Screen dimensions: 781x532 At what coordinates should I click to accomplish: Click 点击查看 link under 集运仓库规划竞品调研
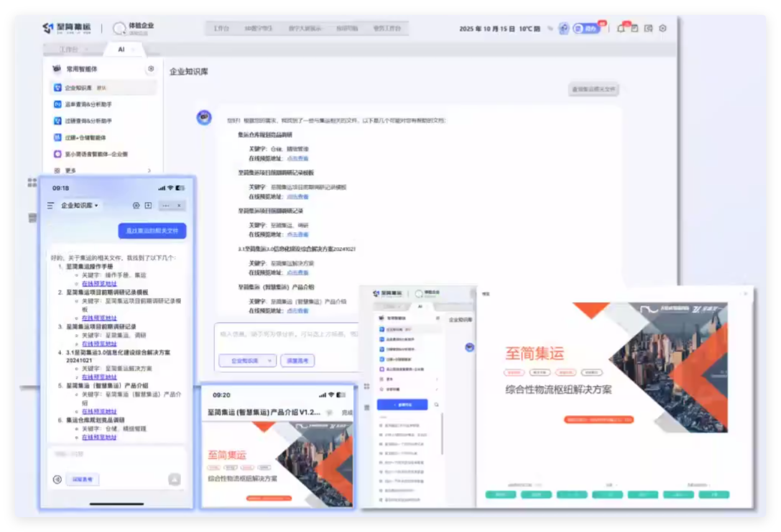coord(297,158)
